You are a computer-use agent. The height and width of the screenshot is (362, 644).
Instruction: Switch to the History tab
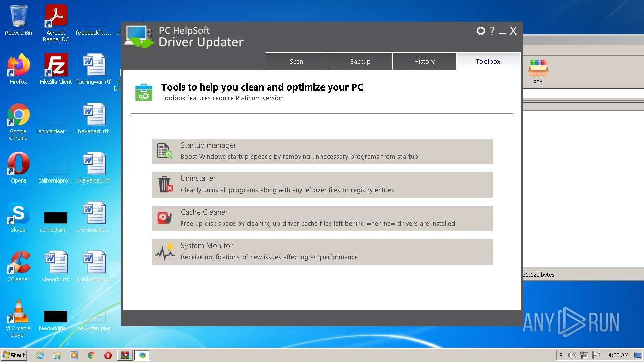[x=424, y=61]
